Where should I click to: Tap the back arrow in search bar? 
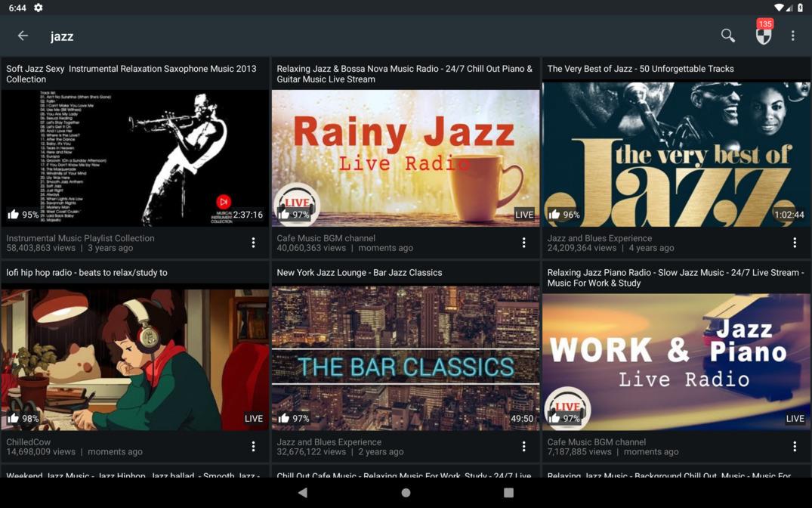(x=23, y=36)
